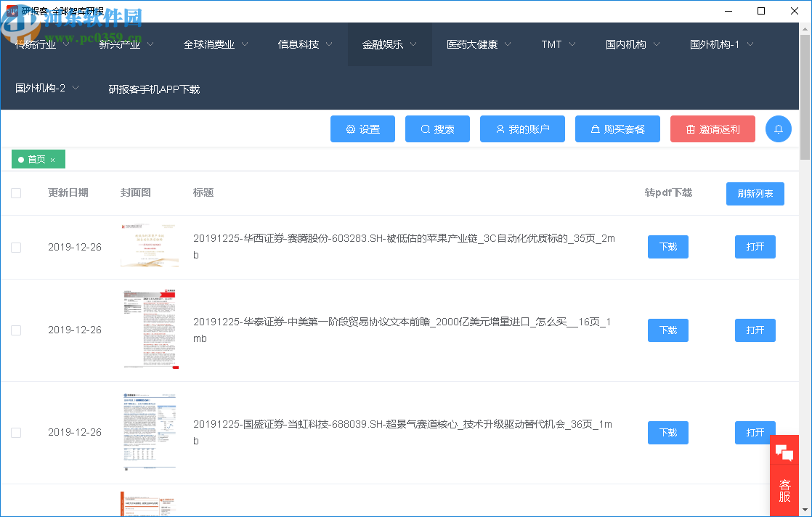
Task: Check the checkbox for the 华西证券 report row
Action: point(16,248)
